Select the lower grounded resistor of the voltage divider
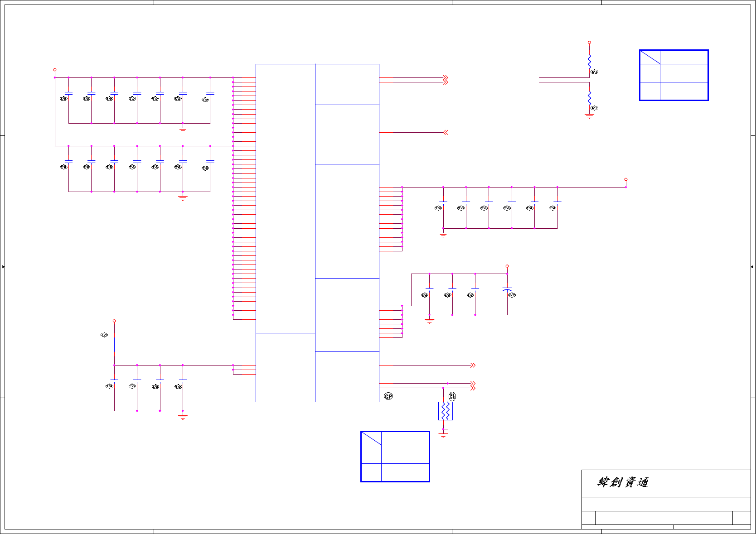Screen dimensions: 756x534 point(589,98)
